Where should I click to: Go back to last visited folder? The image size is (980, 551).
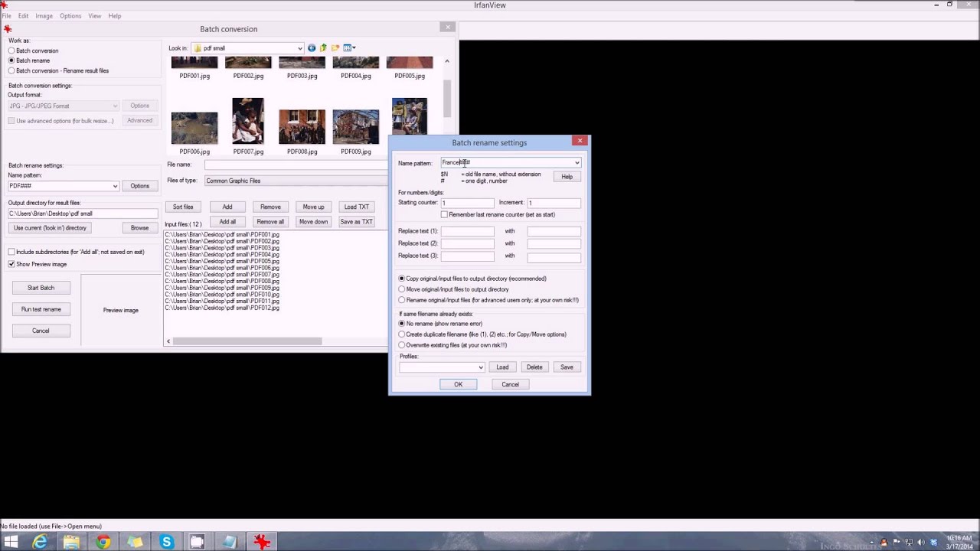(312, 48)
